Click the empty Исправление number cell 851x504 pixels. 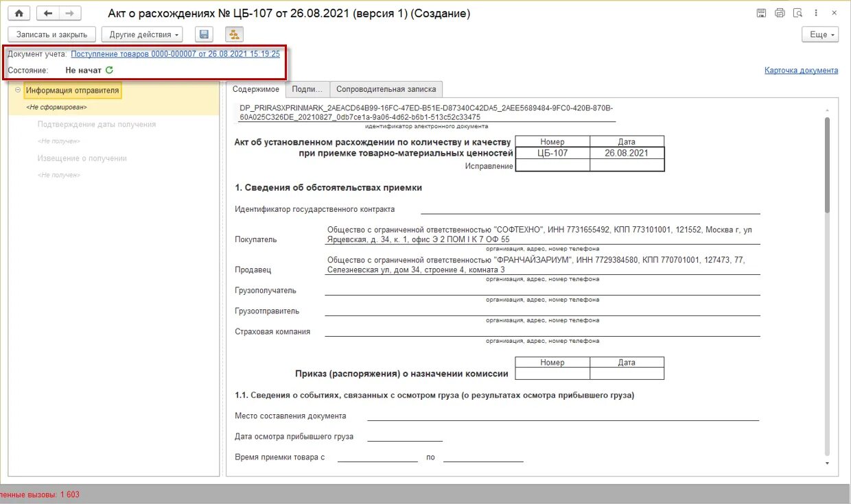552,165
